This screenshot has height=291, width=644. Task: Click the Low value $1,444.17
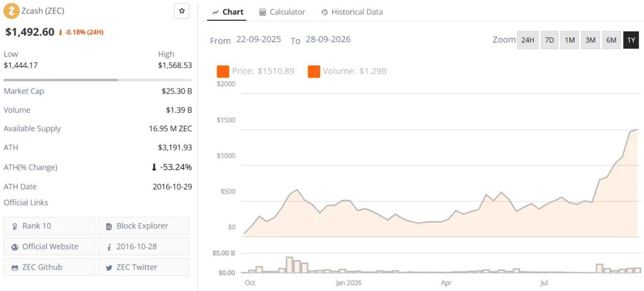click(21, 65)
